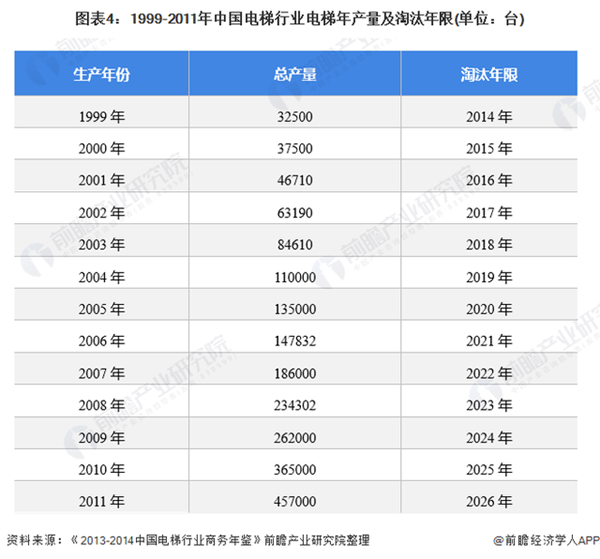
Task: Select the 2011 年 production year cell
Action: [102, 500]
